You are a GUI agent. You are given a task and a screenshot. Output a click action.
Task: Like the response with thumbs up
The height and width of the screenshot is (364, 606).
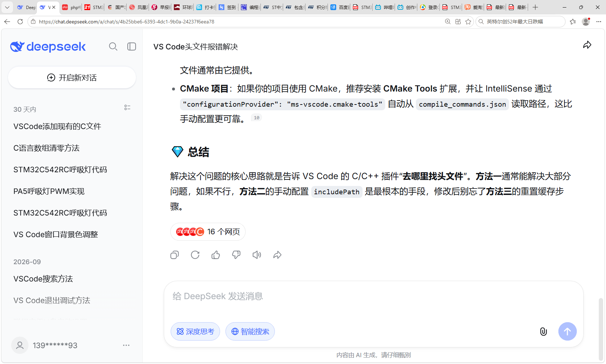(216, 255)
